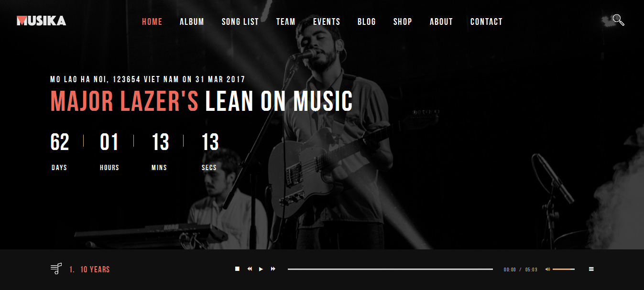This screenshot has width=644, height=290.
Task: Adjust the volume slider
Action: click(564, 269)
